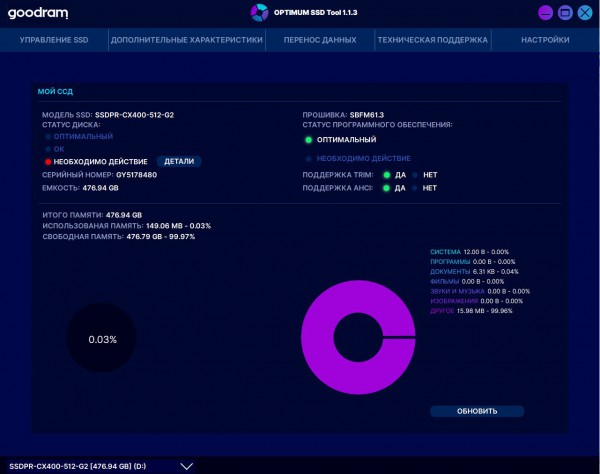
Task: Click the serial number GY5178480
Action: 137,175
